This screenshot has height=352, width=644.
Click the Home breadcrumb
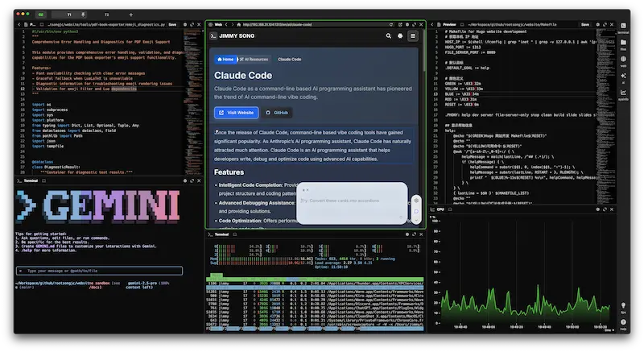(x=225, y=59)
